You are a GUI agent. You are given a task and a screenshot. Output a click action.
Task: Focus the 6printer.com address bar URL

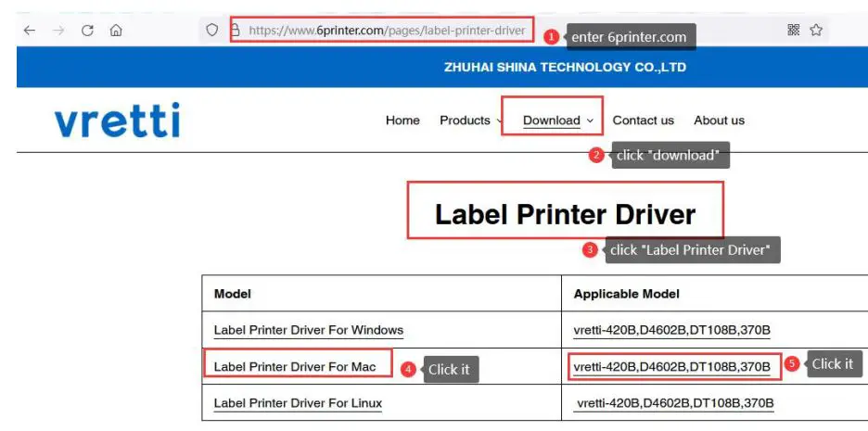tap(387, 31)
